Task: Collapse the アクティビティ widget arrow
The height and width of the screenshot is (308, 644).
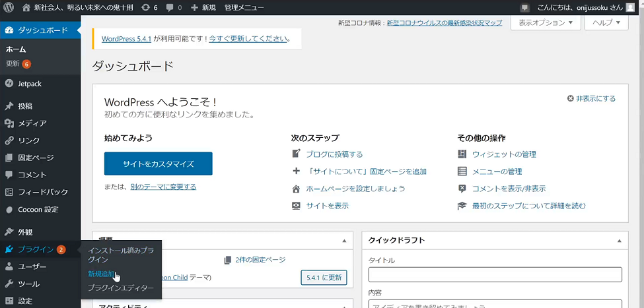Action: pos(344,306)
